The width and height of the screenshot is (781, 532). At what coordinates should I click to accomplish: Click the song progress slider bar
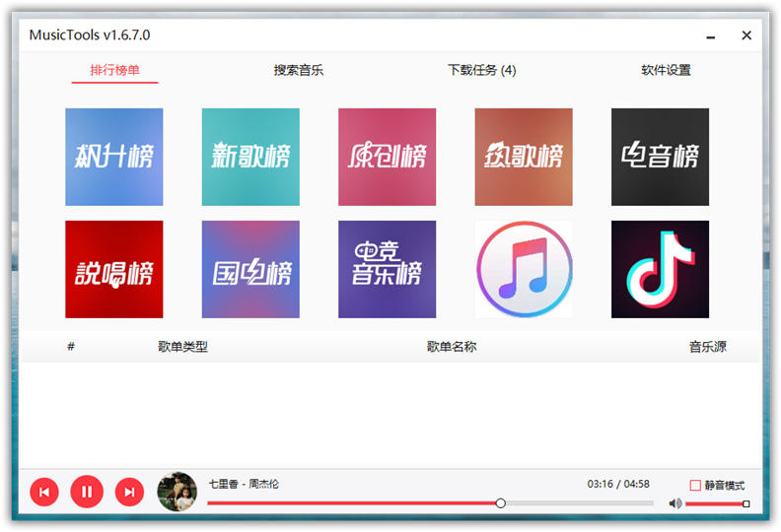click(430, 503)
